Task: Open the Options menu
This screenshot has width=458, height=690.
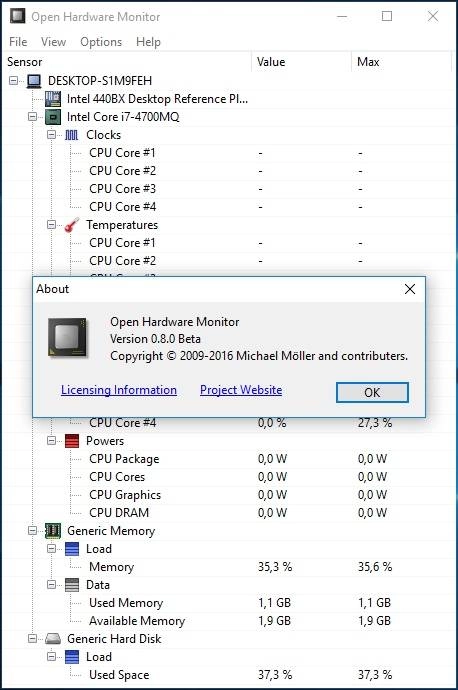Action: click(x=101, y=42)
